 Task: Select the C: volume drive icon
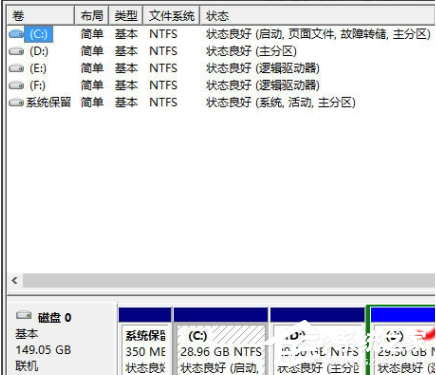point(16,34)
